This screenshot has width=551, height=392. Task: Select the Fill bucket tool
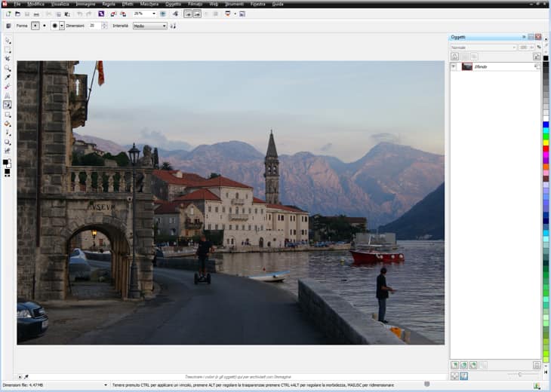coord(8,124)
